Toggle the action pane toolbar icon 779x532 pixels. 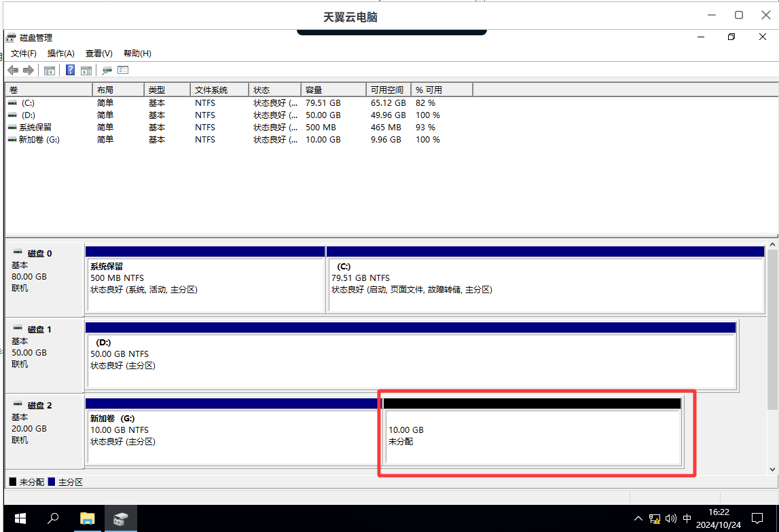(x=86, y=71)
